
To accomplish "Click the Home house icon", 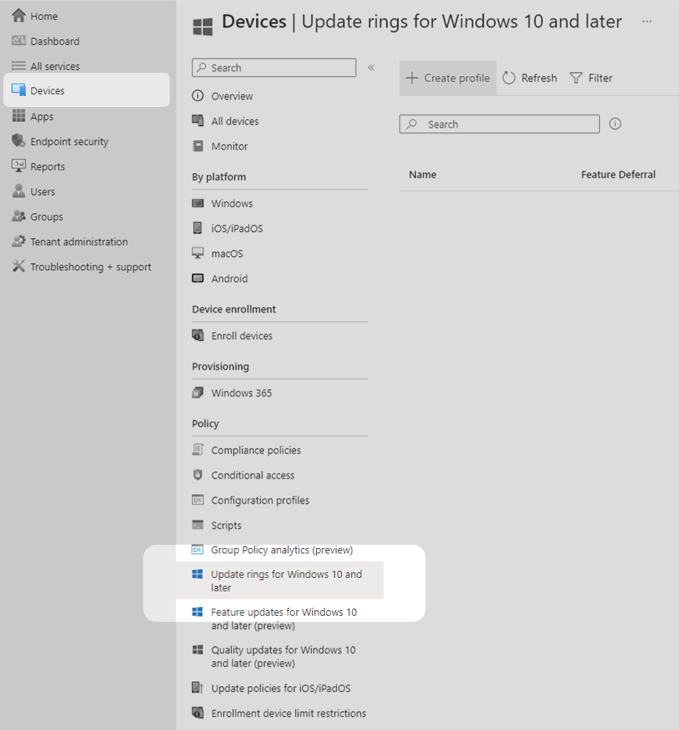I will click(x=19, y=15).
